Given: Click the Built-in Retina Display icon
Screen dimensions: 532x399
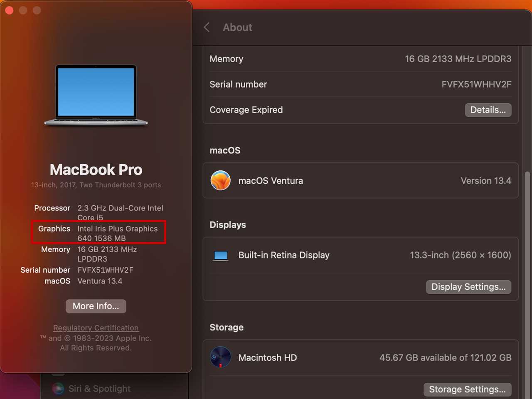Looking at the screenshot, I should [x=221, y=256].
